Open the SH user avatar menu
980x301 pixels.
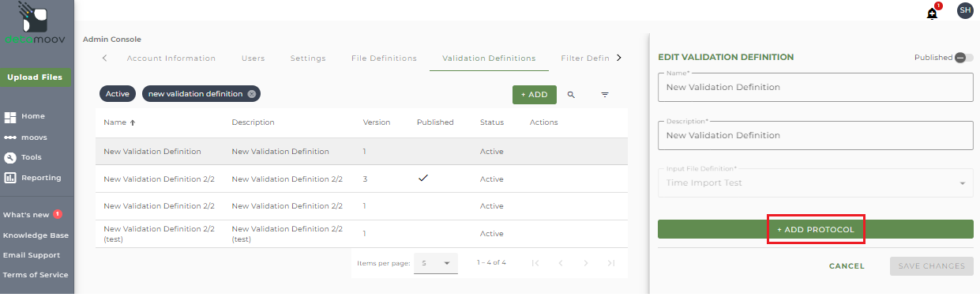point(964,10)
